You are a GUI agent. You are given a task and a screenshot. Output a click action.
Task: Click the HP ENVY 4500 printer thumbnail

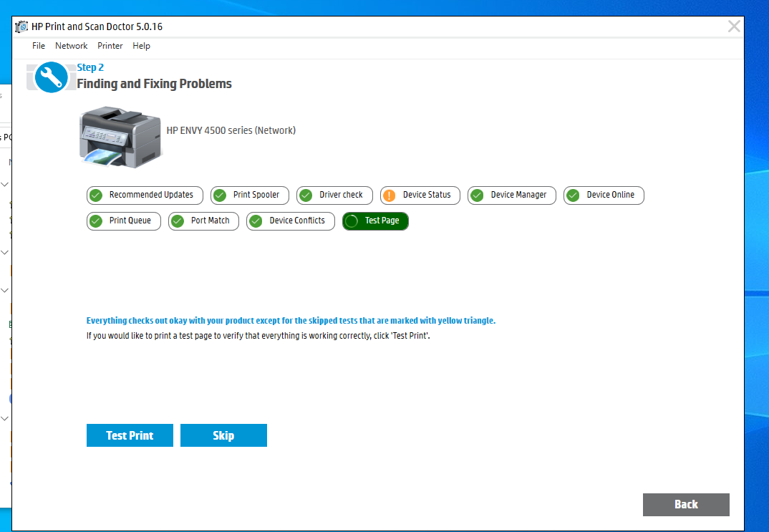tap(120, 136)
